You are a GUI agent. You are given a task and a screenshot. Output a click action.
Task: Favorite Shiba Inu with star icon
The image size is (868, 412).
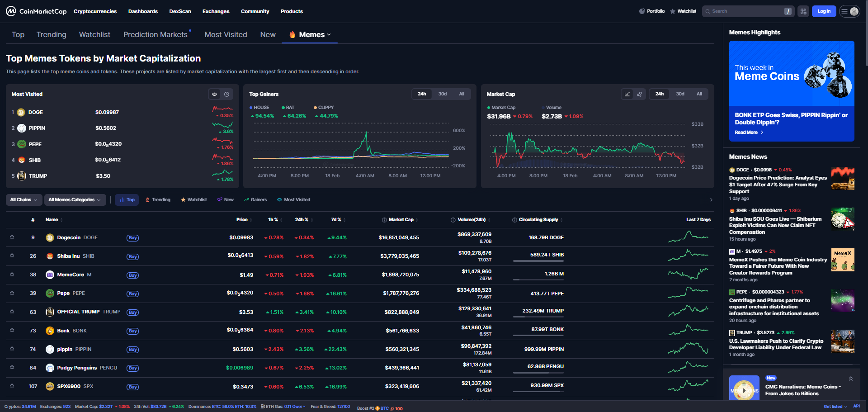click(x=12, y=256)
